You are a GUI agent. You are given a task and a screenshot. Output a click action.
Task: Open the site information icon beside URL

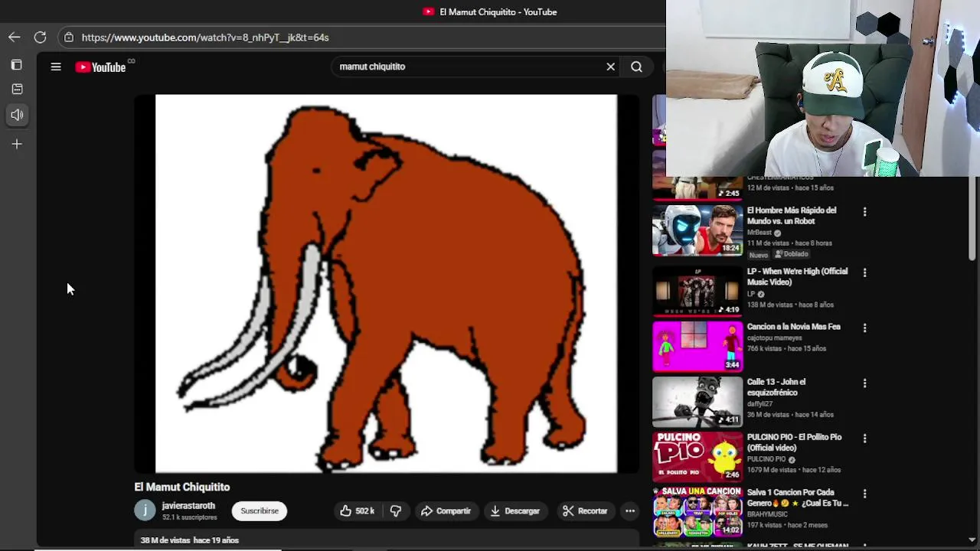pos(69,37)
